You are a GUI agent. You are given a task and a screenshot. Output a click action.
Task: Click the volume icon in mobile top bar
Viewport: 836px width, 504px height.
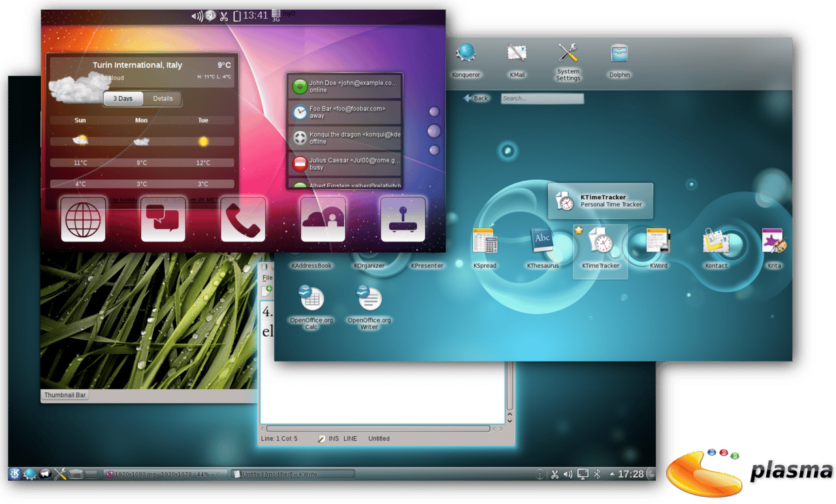coord(197,16)
